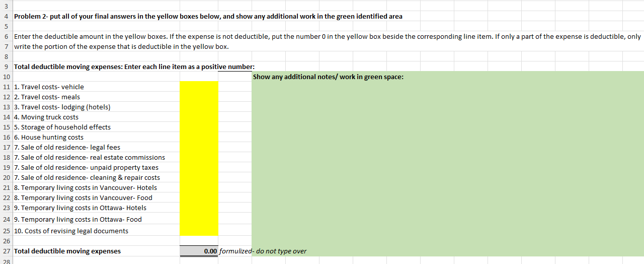Click the 'formulized- do not type over' note
Screen dimensions: 644x264
(x=263, y=251)
